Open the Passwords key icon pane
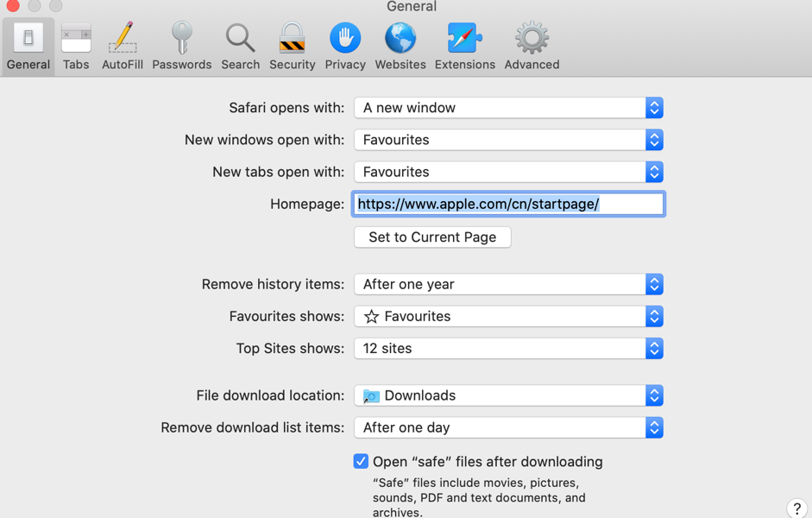The width and height of the screenshot is (812, 518). pos(181,47)
